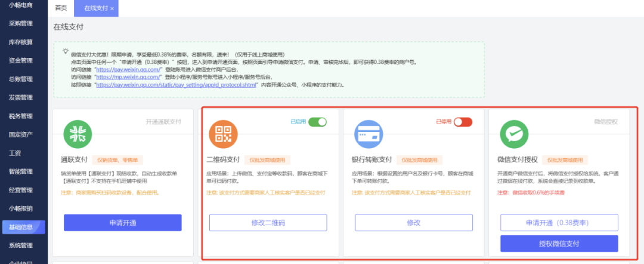Click 申请开通（0.38费率） button

point(559,222)
